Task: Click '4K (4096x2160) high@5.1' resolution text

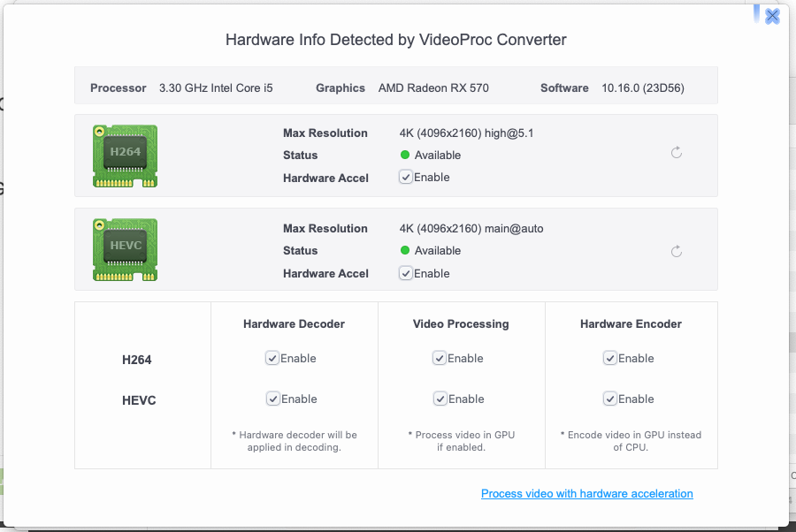Action: [x=466, y=133]
